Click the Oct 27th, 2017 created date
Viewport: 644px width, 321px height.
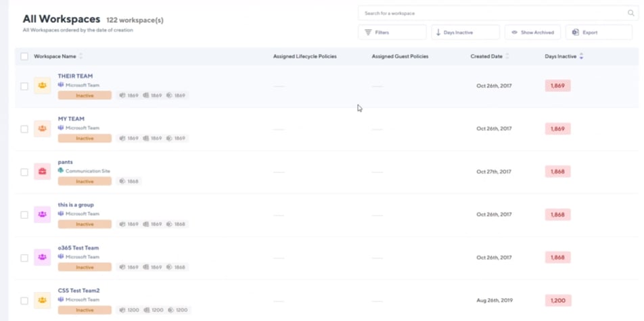(x=494, y=172)
